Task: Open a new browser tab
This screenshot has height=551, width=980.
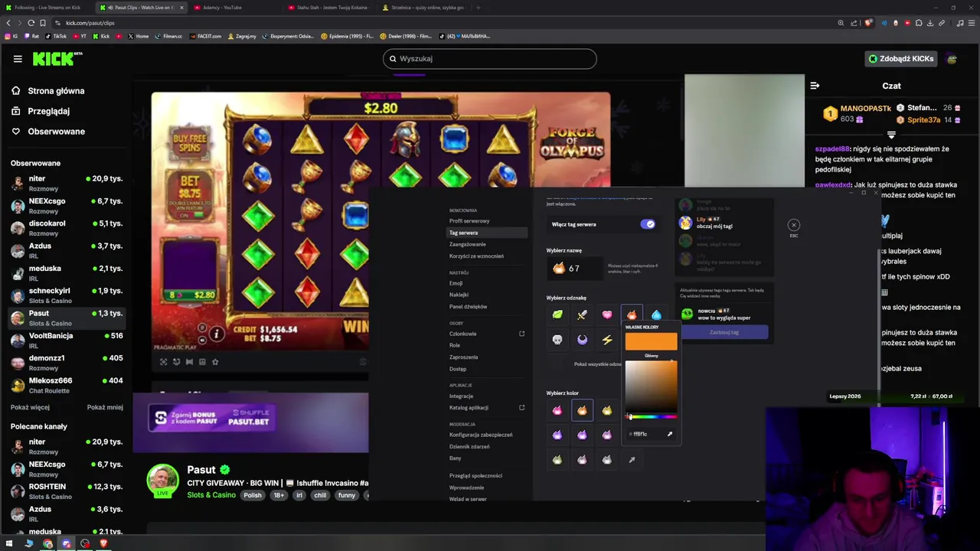Action: [478, 8]
